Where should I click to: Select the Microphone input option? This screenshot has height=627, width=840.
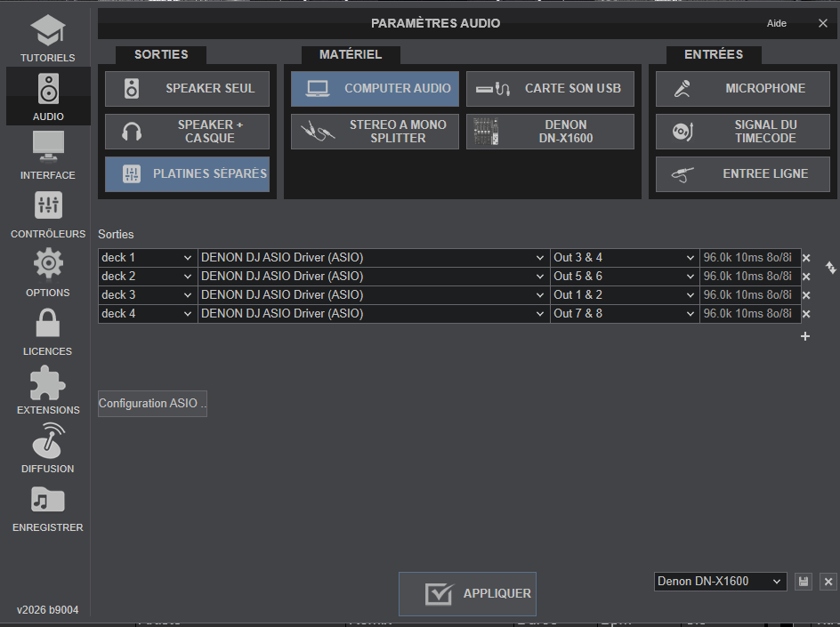click(x=742, y=89)
